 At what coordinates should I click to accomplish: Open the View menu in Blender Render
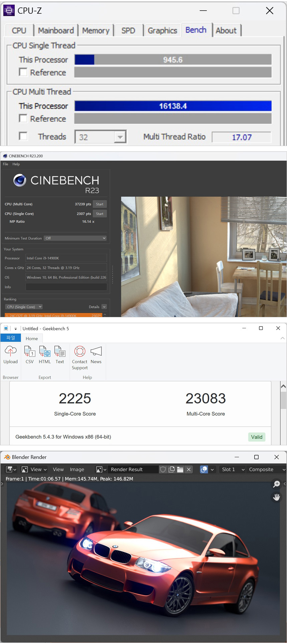[x=58, y=469]
